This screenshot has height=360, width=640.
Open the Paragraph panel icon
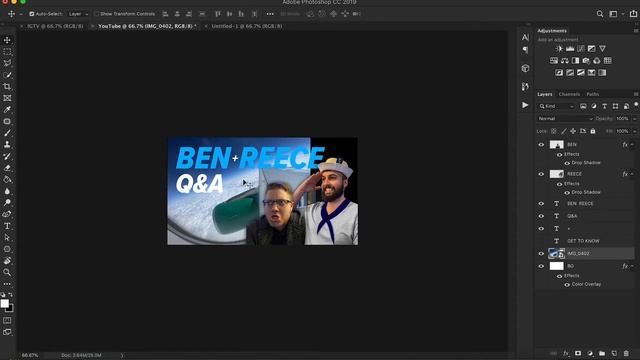(x=525, y=50)
